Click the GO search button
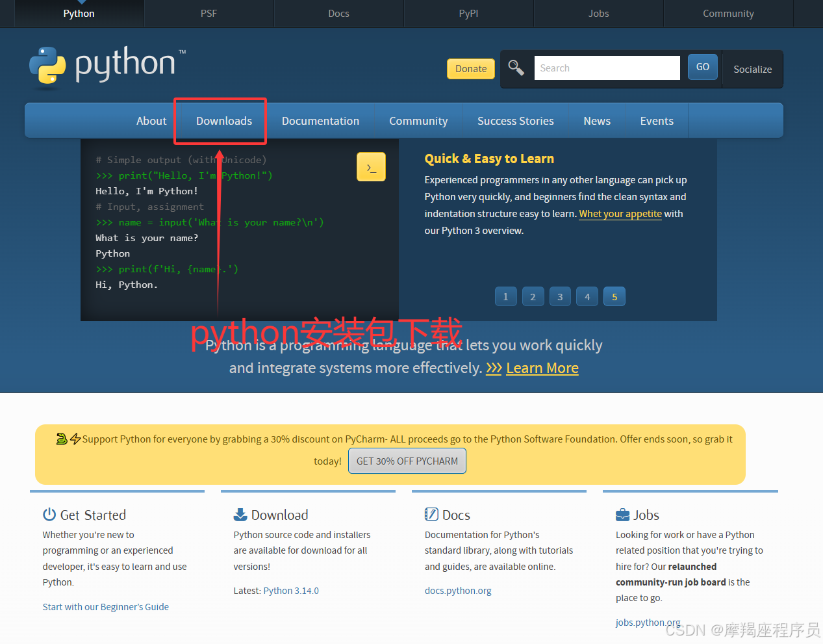Image resolution: width=823 pixels, height=644 pixels. pyautogui.click(x=703, y=67)
